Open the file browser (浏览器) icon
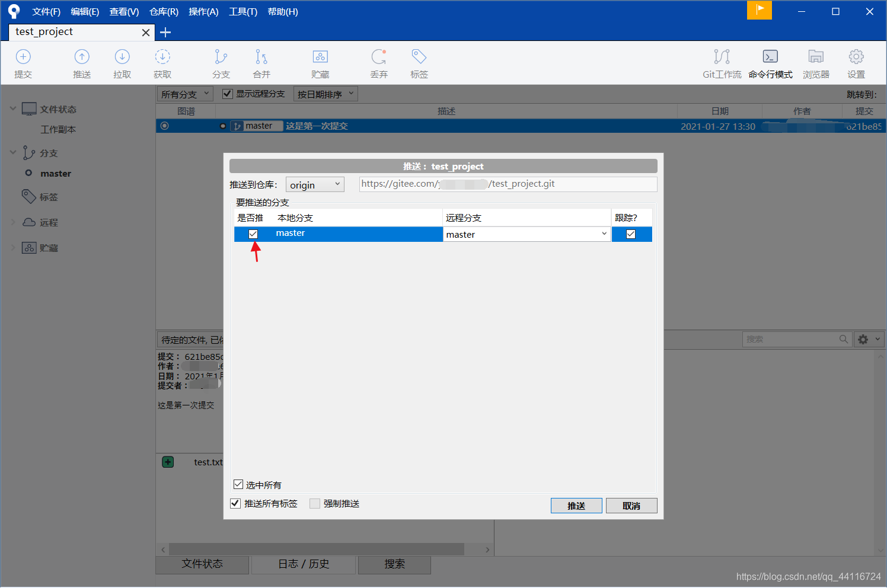The width and height of the screenshot is (887, 588). coord(816,57)
